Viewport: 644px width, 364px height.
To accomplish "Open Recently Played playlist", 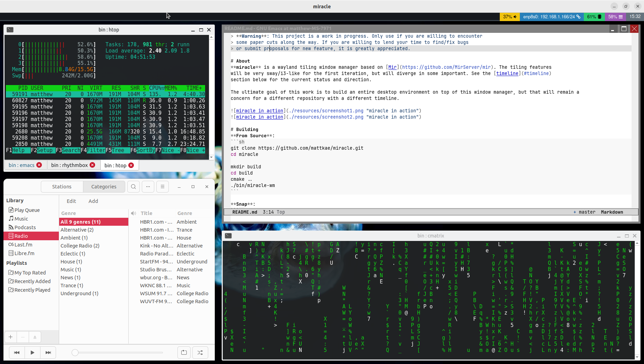I will click(x=32, y=290).
